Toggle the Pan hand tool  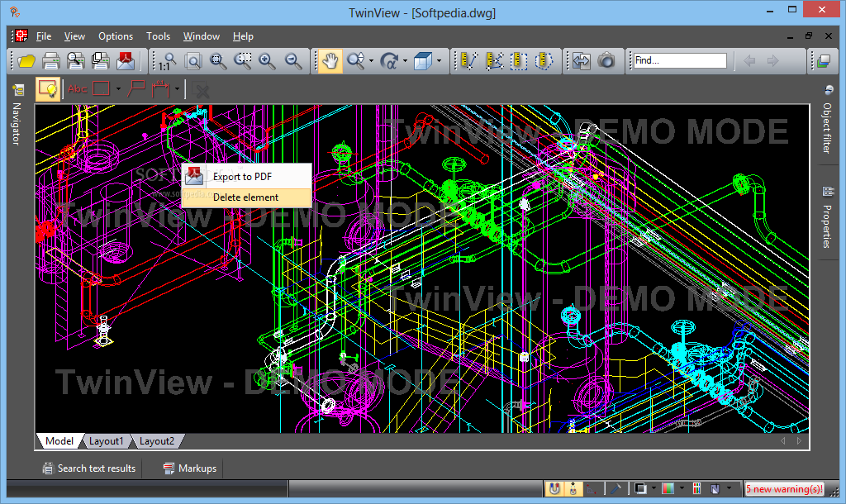tap(330, 61)
